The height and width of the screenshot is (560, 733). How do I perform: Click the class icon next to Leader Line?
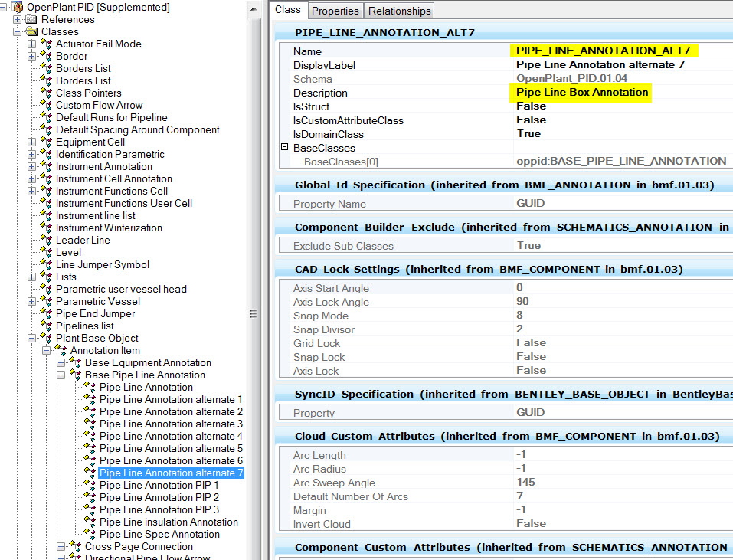coord(46,240)
